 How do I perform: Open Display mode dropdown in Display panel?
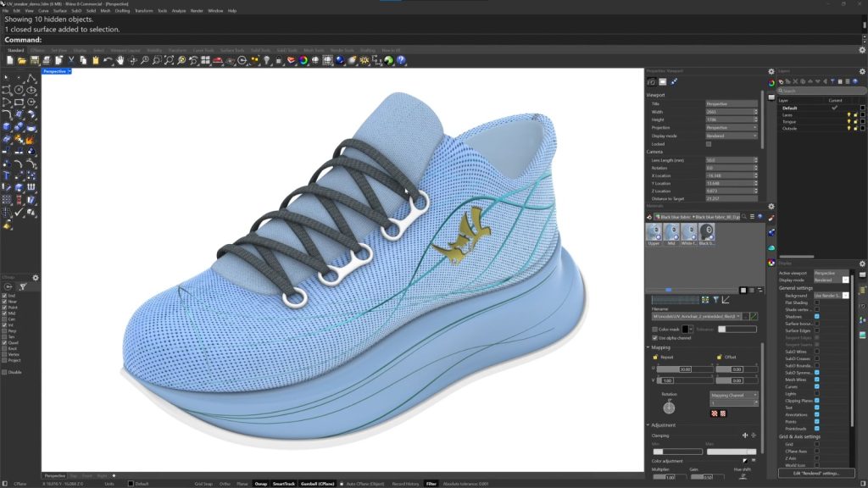click(x=831, y=280)
